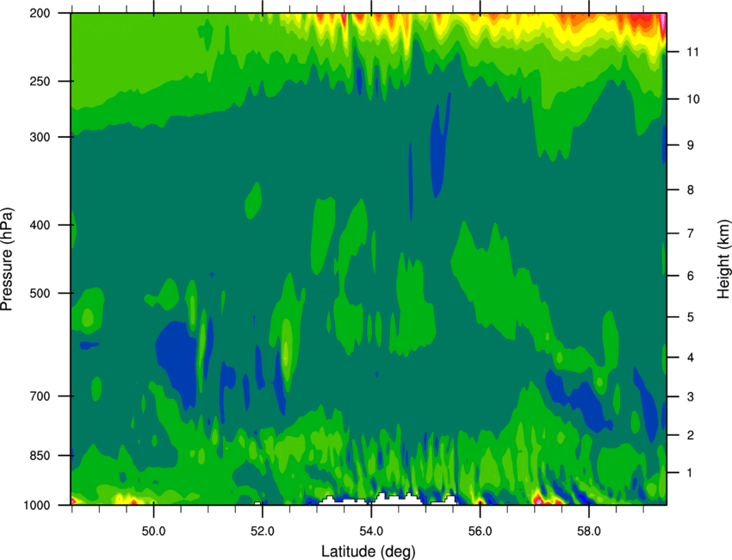The height and width of the screenshot is (560, 732).
Task: Click the 250 pressure axis label
Action: tap(40, 81)
